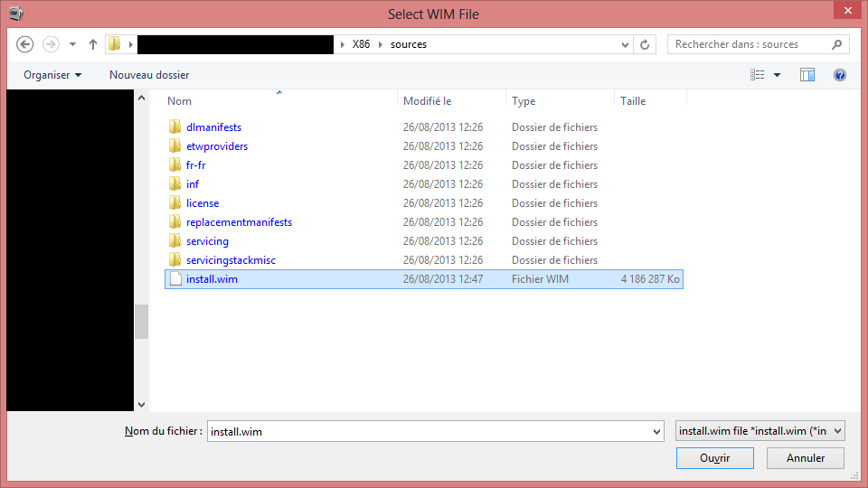This screenshot has width=868, height=488.
Task: Open the Organiser menu
Action: [x=52, y=75]
